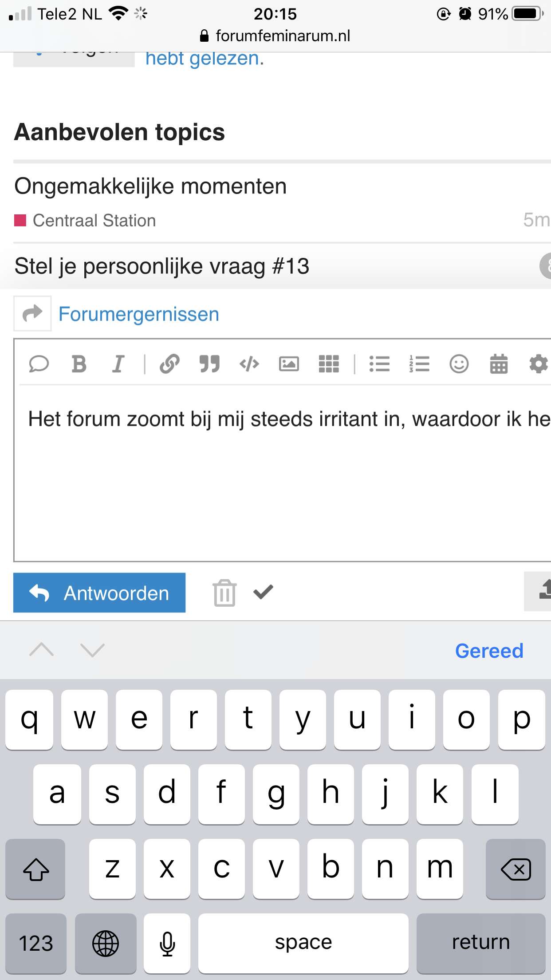This screenshot has height=980, width=551.
Task: Open the Ongemakkelijke momenten topic
Action: [150, 186]
